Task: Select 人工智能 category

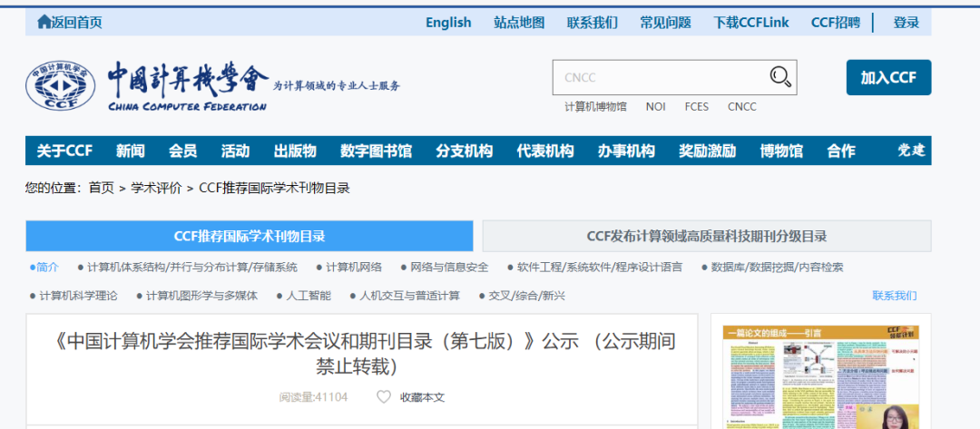Action: (304, 296)
